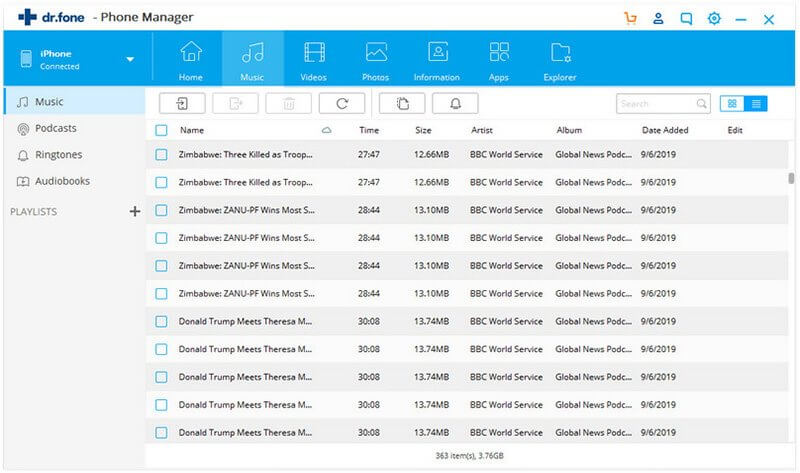Viewport: 800px width, 473px height.
Task: Click the trash delete toolbar button
Action: (289, 104)
